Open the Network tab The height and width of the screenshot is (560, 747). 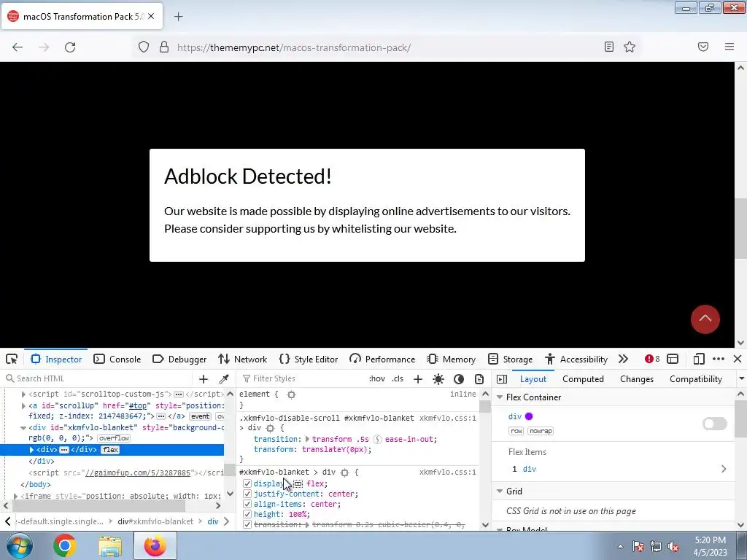[242, 359]
